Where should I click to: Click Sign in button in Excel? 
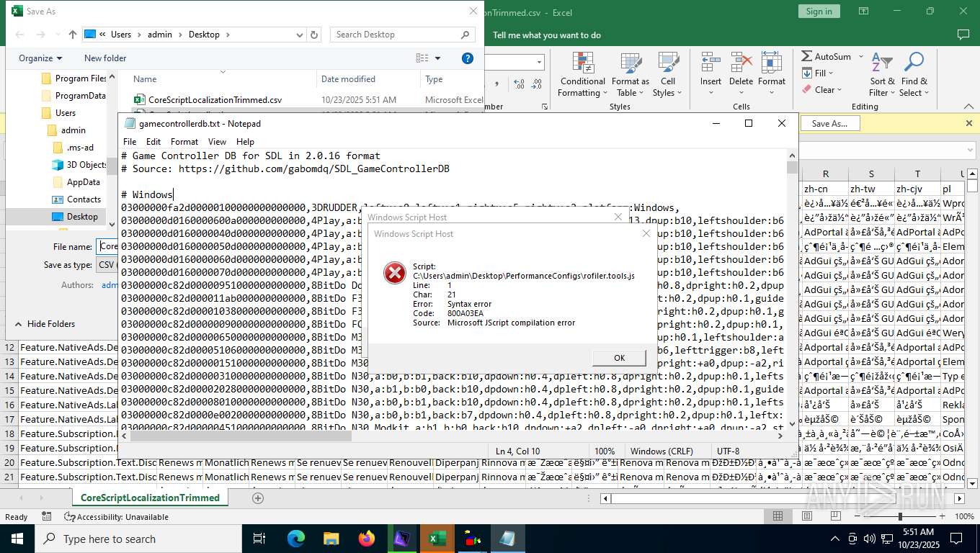819,12
